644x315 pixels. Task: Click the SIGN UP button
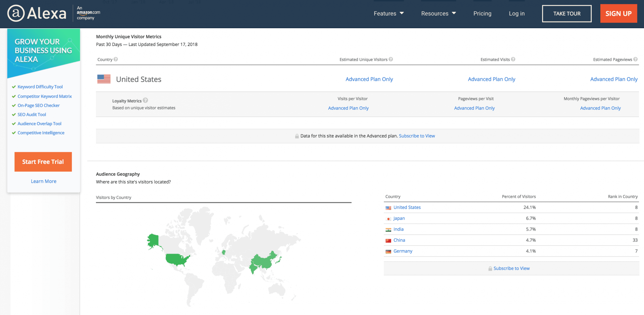click(619, 13)
